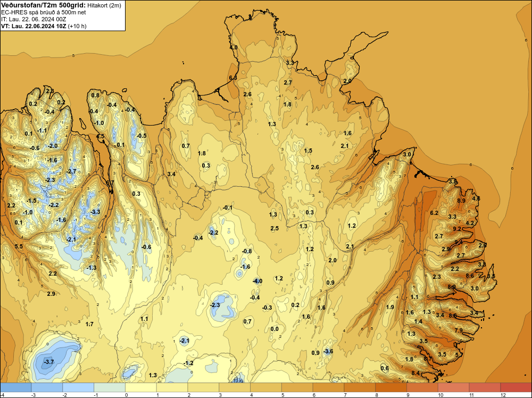Click the temperature value '-0.3'
This screenshot has height=398, width=532.
coord(268,308)
